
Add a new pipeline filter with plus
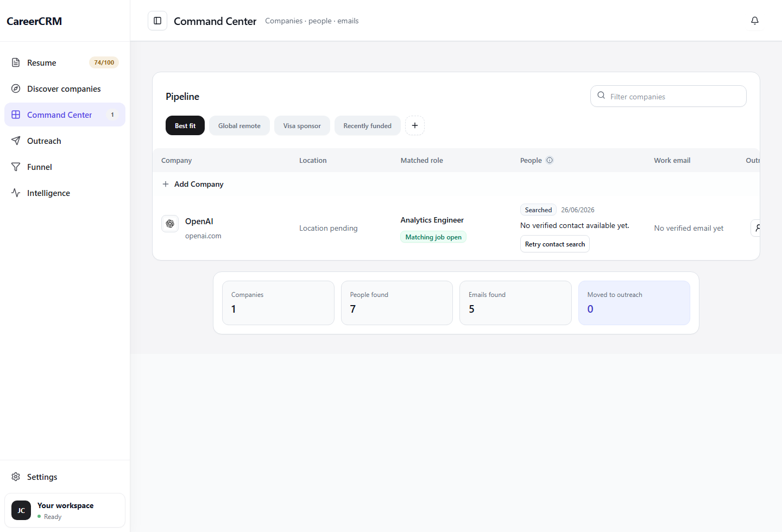click(x=415, y=125)
